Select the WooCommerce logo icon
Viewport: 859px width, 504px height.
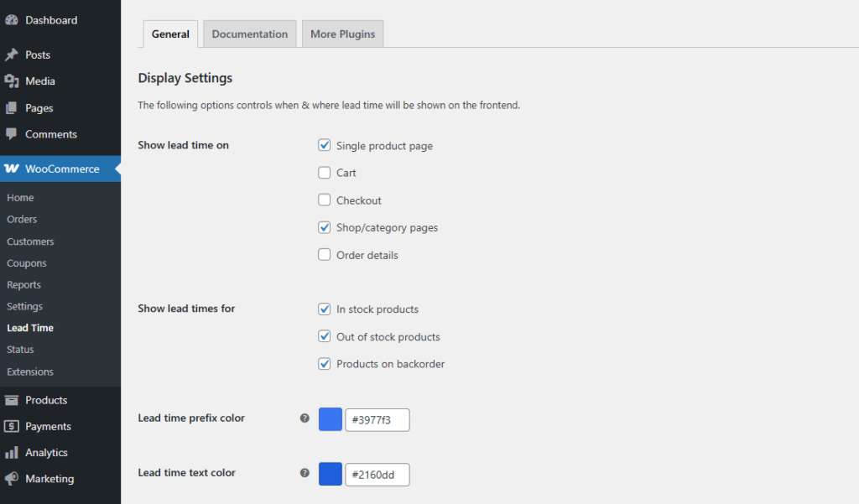[x=13, y=169]
